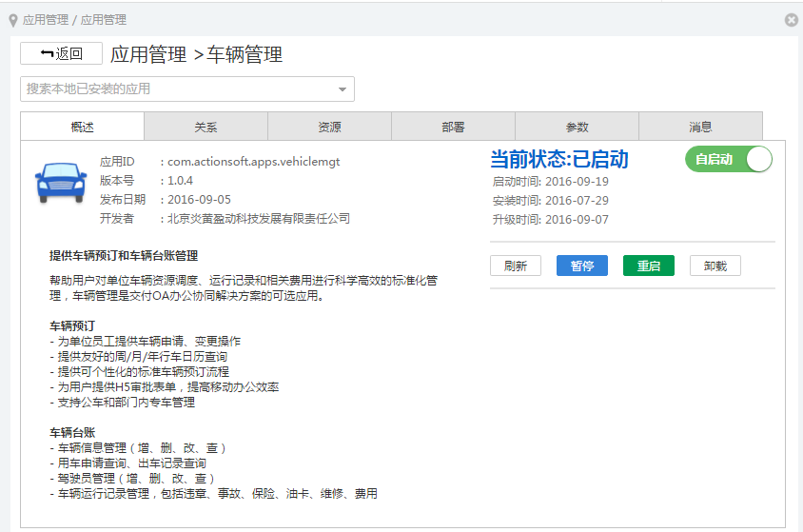Click line 提供可个性化的标准车辆预订流程

[x=144, y=372]
